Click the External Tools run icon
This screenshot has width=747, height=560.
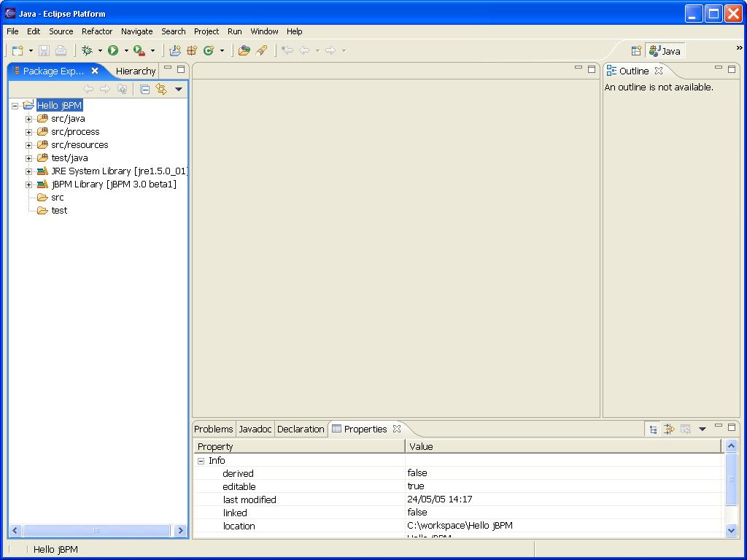[139, 50]
